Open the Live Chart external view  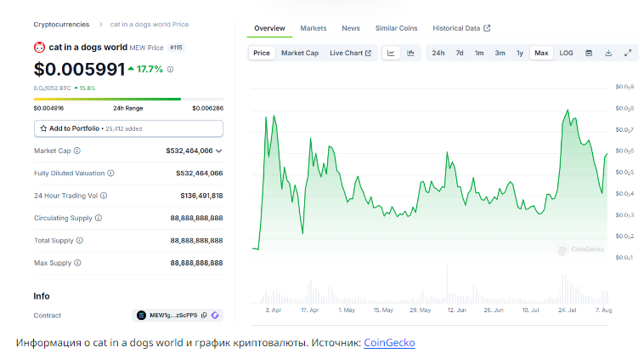[x=350, y=53]
